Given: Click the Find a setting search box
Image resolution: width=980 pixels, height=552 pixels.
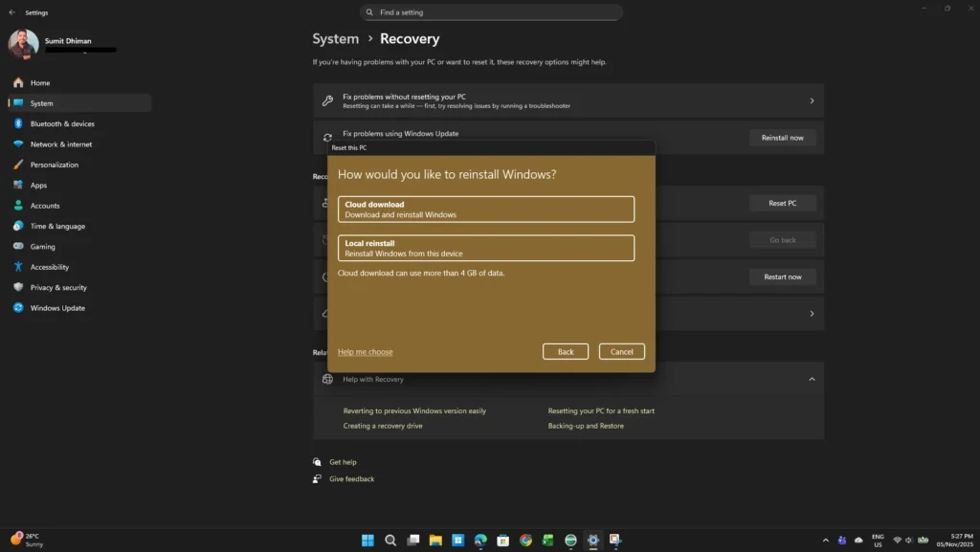Looking at the screenshot, I should (x=491, y=12).
